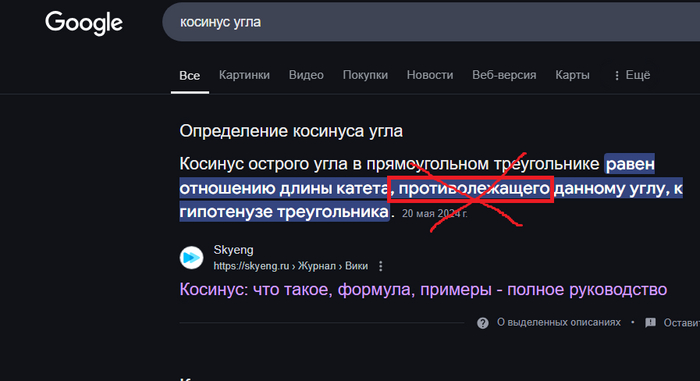Click the highlighted word противолежащего in snippet
The height and width of the screenshot is (381, 700).
pos(474,189)
